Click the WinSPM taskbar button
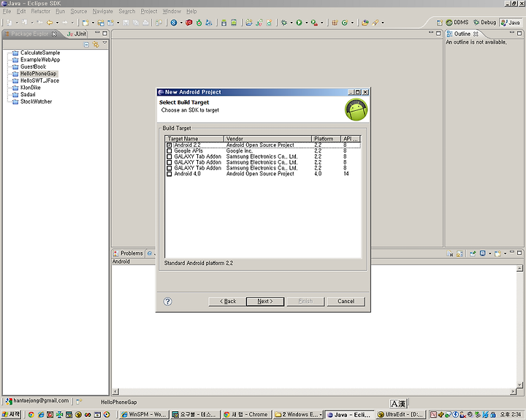 (143, 415)
